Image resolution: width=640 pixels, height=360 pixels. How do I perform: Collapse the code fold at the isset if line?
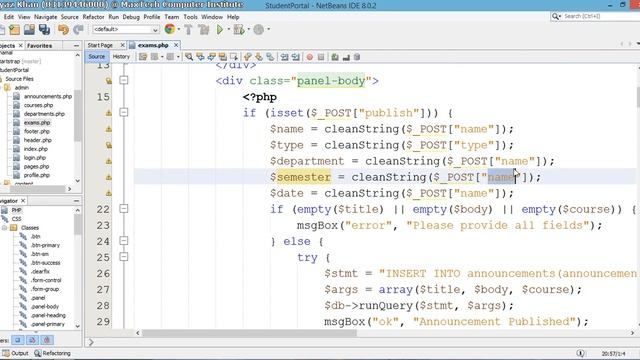point(124,112)
